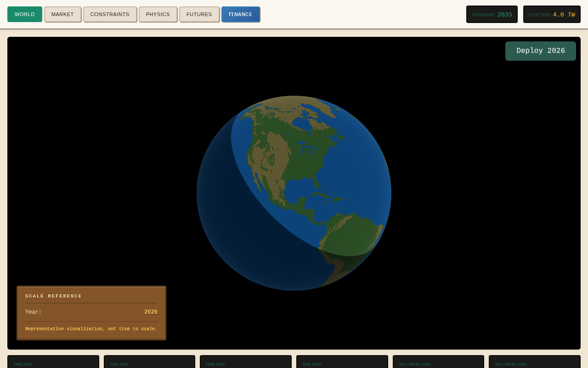
Task: Select the ORB 2050 stat card
Action: pyautogui.click(x=246, y=362)
